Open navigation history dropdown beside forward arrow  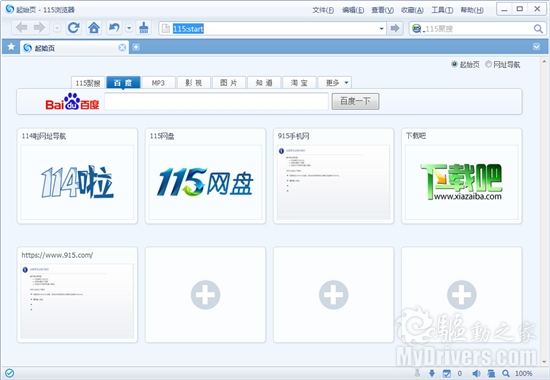tap(57, 28)
